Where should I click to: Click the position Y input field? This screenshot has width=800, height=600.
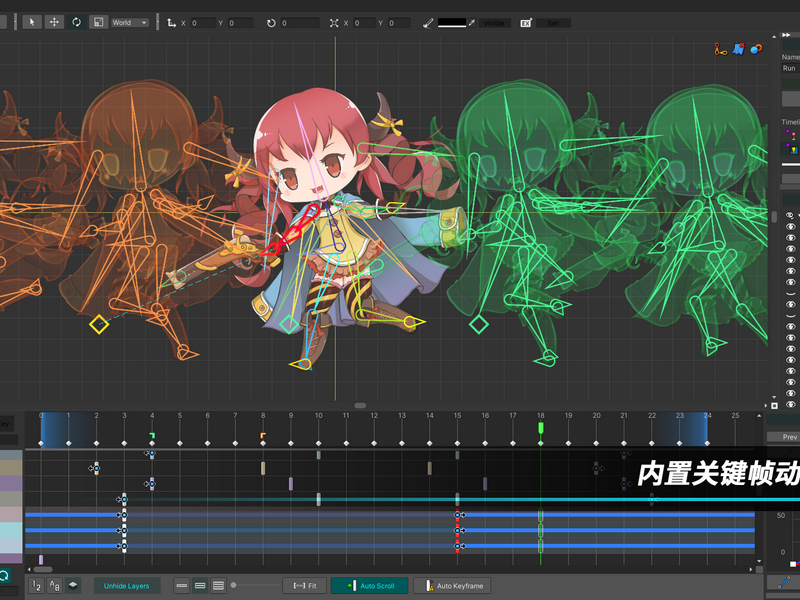tap(240, 23)
